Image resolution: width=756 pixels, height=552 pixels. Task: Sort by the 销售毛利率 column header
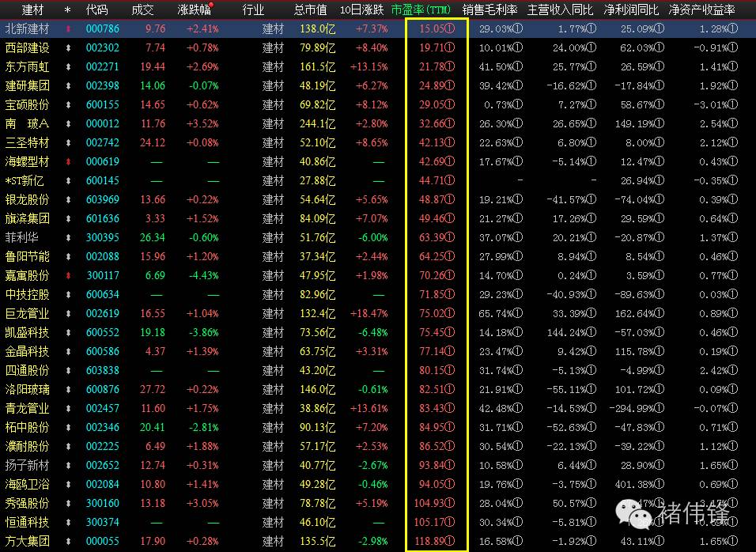(490, 9)
